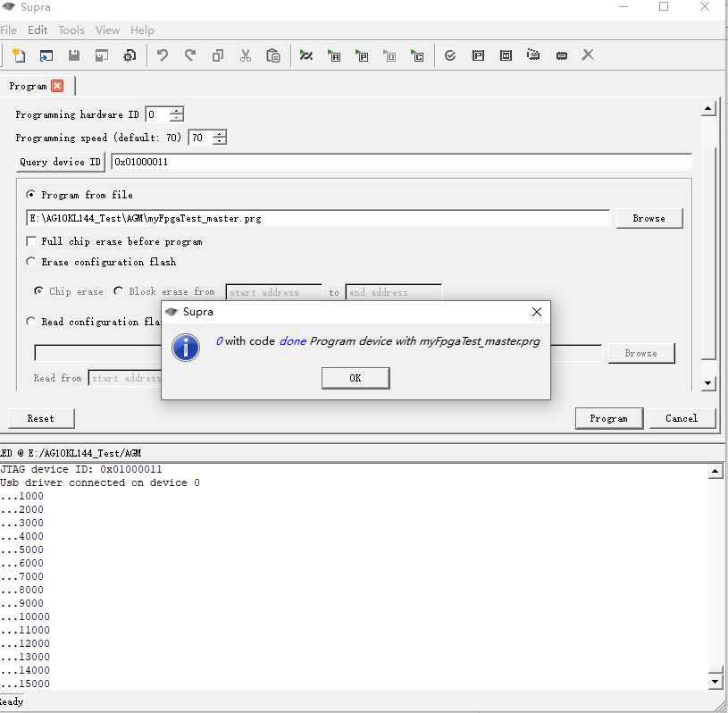
Task: Click OK in the Supra dialog
Action: (356, 378)
